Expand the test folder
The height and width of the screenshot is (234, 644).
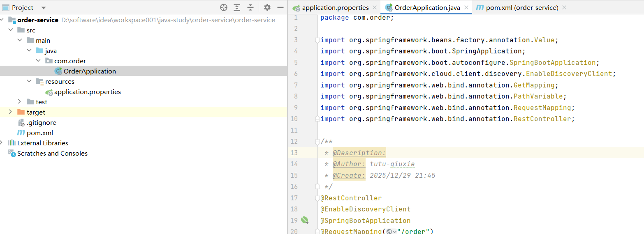coord(20,102)
